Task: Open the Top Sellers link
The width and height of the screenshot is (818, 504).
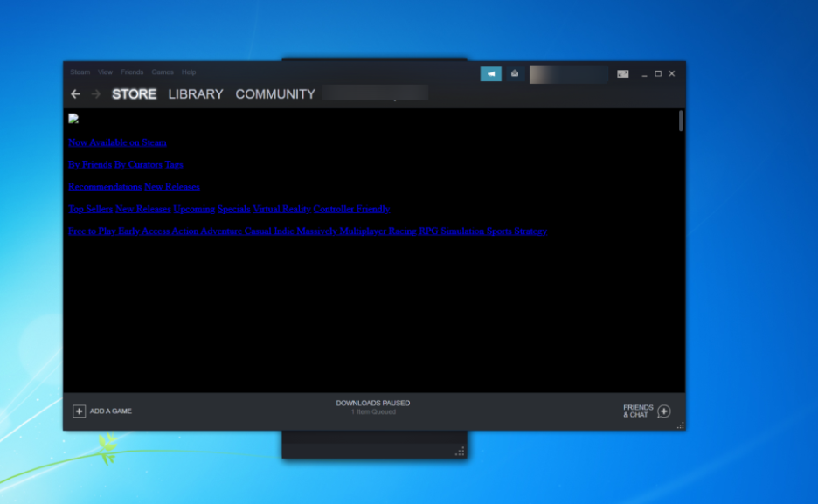Action: [90, 209]
